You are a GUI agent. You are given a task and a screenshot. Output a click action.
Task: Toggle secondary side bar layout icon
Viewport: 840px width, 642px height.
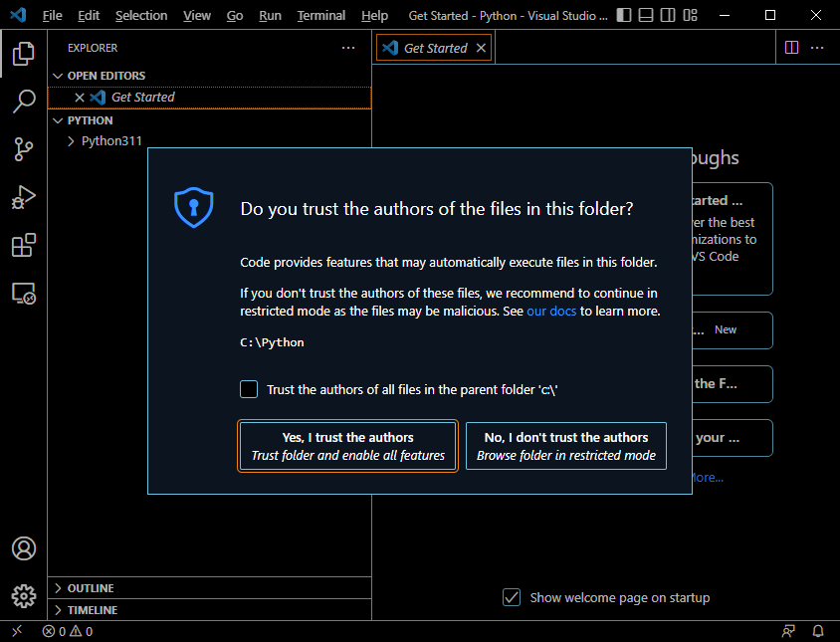(668, 15)
